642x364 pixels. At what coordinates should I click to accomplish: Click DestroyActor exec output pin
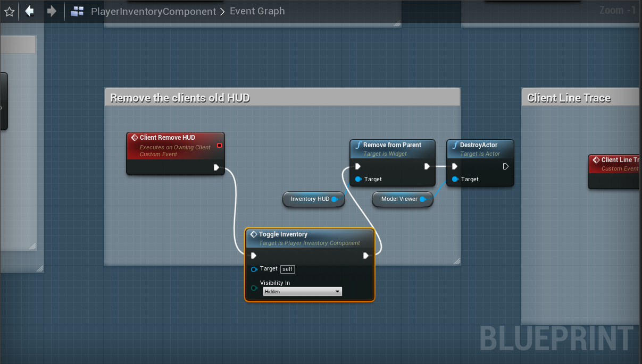(x=506, y=166)
